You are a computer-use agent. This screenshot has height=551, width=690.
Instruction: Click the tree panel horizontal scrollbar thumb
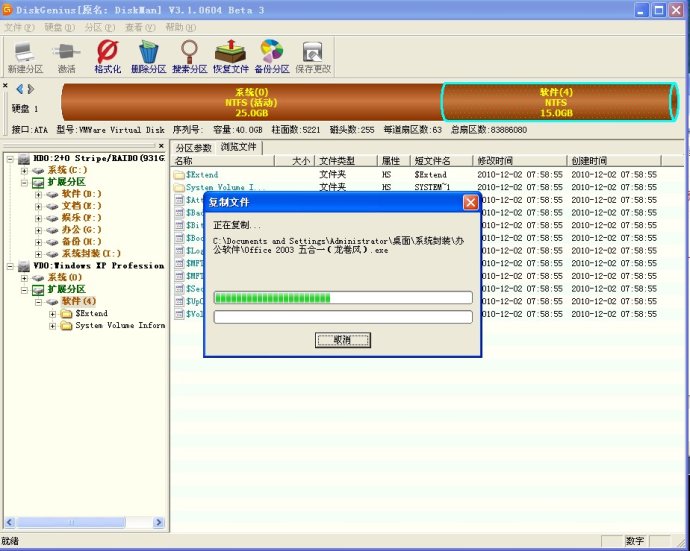(71, 522)
